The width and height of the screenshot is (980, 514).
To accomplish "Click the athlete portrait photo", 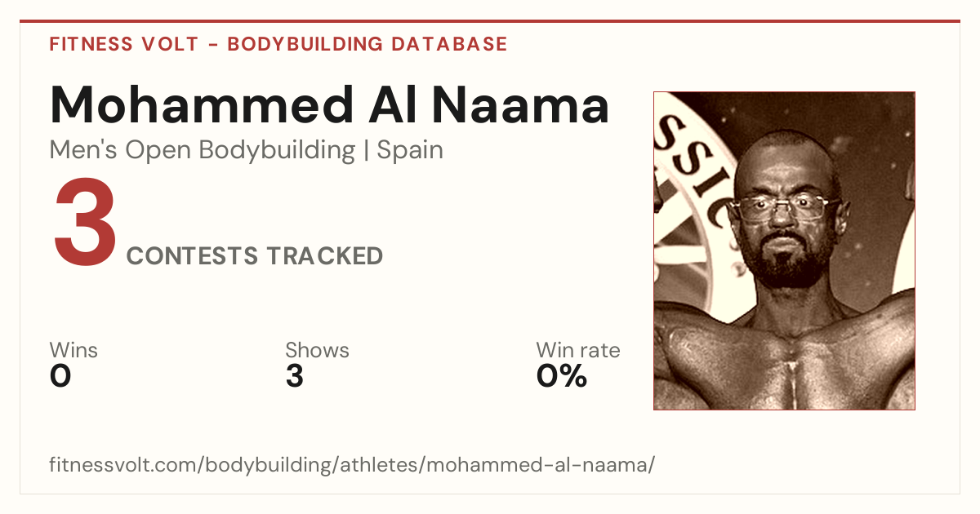I will tap(784, 250).
